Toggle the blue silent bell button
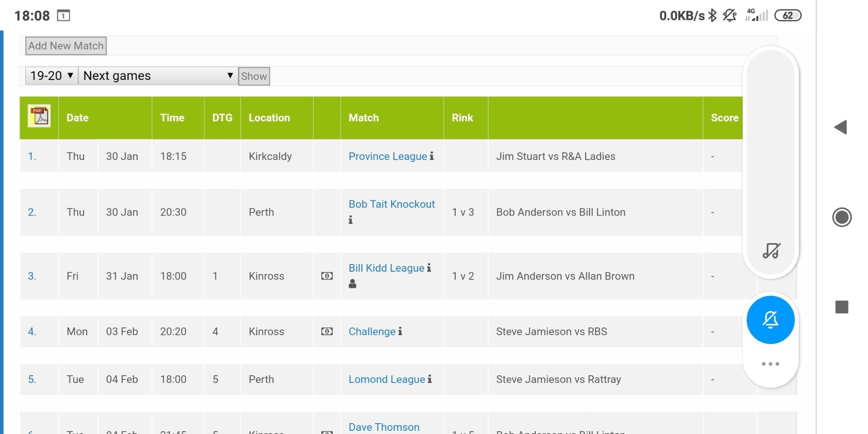868x434 pixels. click(x=770, y=320)
